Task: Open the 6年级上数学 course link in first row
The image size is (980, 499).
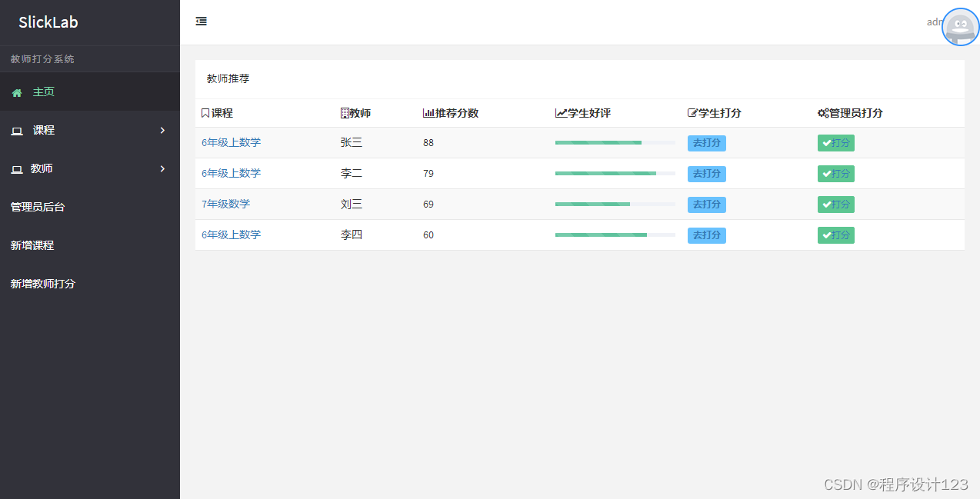Action: pos(230,142)
